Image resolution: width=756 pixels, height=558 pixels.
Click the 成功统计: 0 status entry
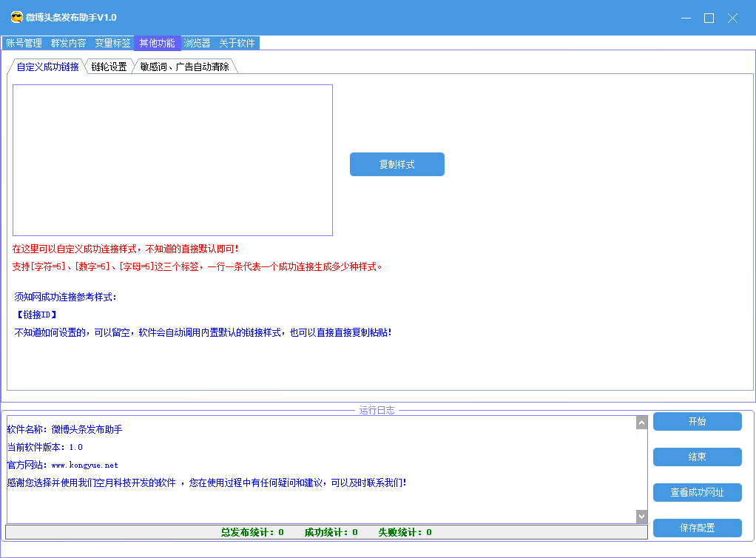coord(331,532)
